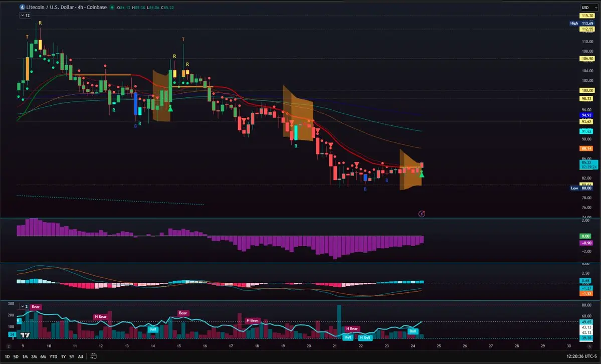Expand the collapsed 12 indicators legend
Screen dimensions: 601x364
[x=25, y=16]
